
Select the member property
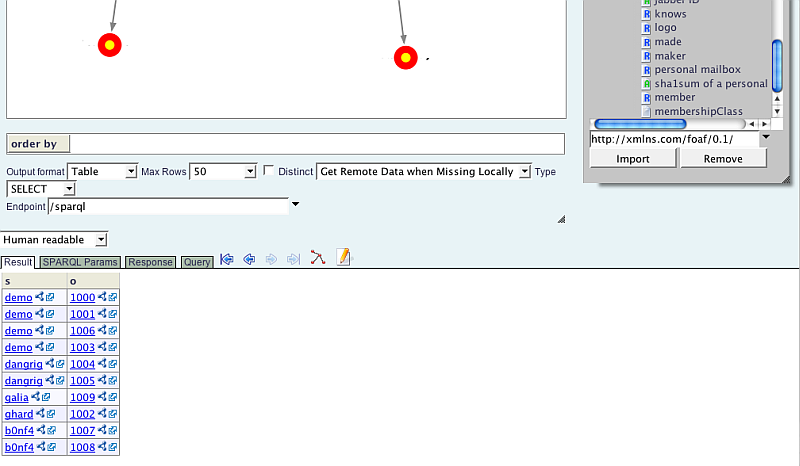pyautogui.click(x=674, y=97)
